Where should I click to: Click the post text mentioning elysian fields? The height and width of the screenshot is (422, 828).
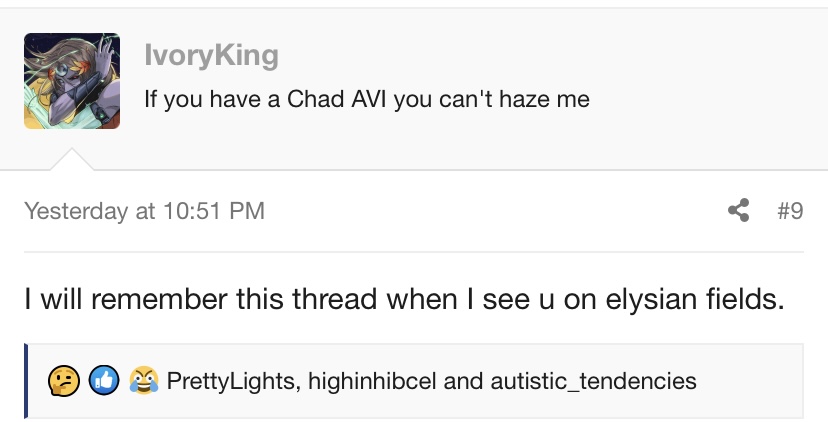(403, 299)
